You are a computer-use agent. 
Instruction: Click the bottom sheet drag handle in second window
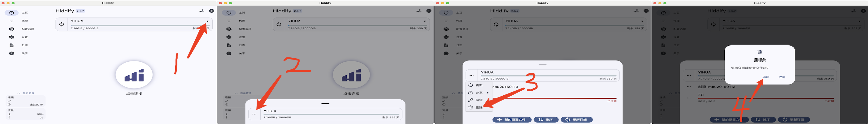(325, 104)
